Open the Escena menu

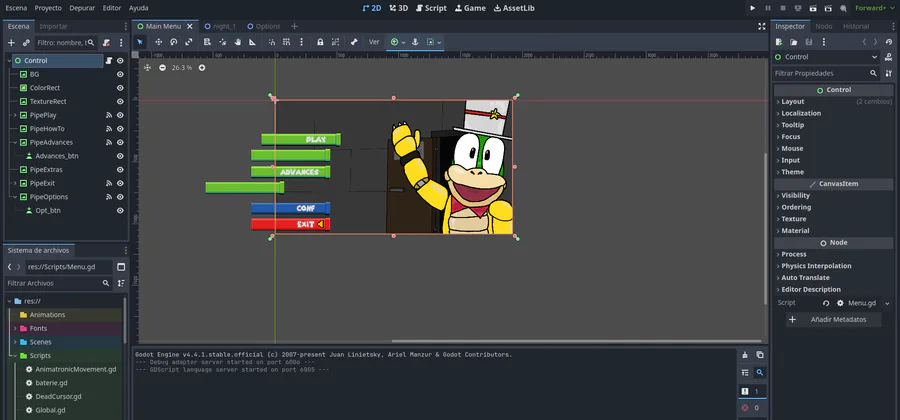tap(16, 8)
